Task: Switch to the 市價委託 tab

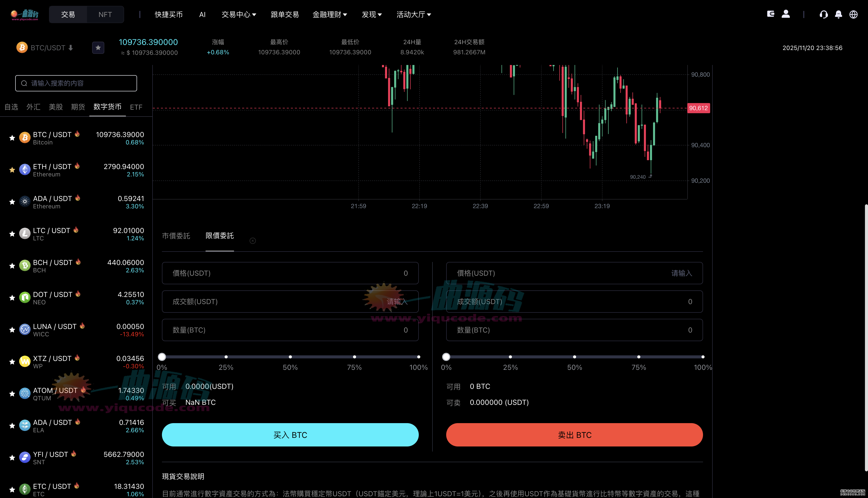Action: [176, 236]
